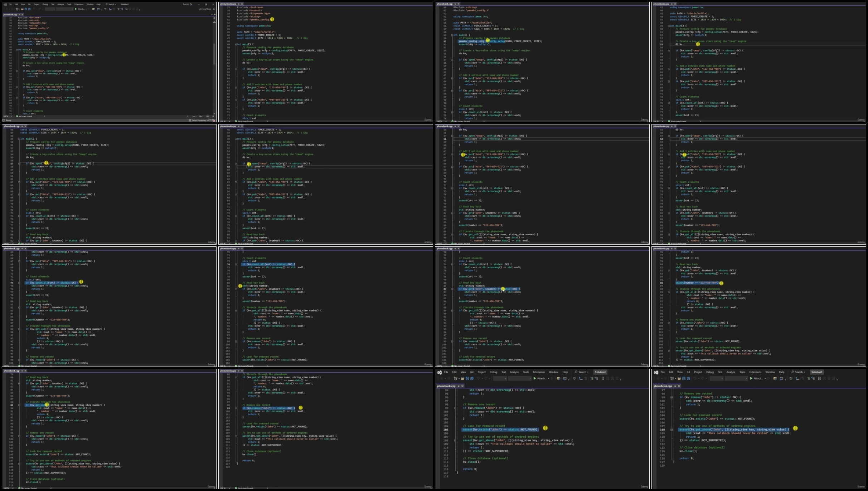This screenshot has width=868, height=491.
Task: Collapse line 49 int main block, Sign in frame
Action: [16, 49]
